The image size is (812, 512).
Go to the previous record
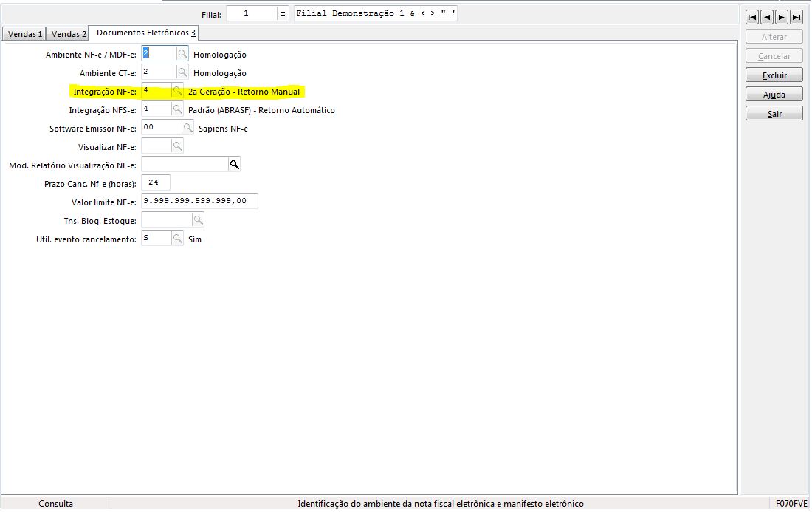click(x=767, y=17)
